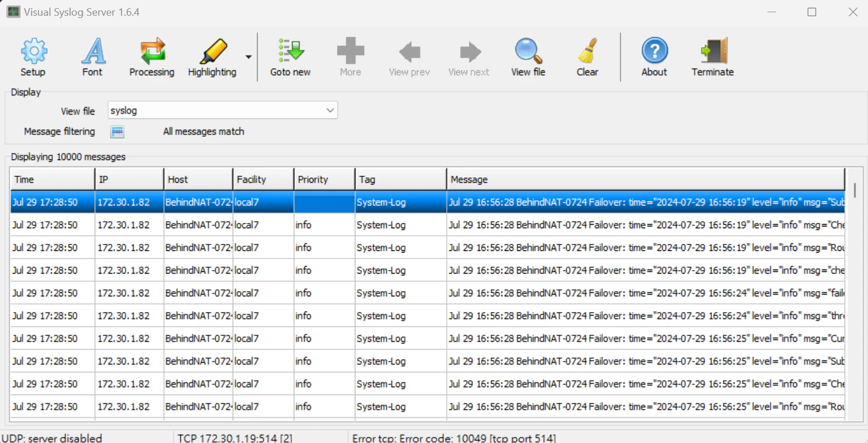Viewport: 868px width, 443px height.
Task: Open Setup gear icon
Action: (33, 51)
